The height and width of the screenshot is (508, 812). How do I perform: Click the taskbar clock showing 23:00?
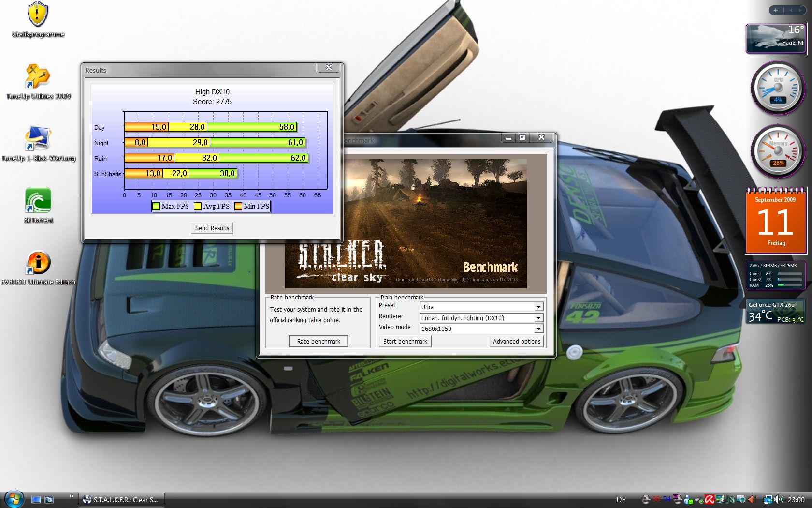pyautogui.click(x=796, y=500)
